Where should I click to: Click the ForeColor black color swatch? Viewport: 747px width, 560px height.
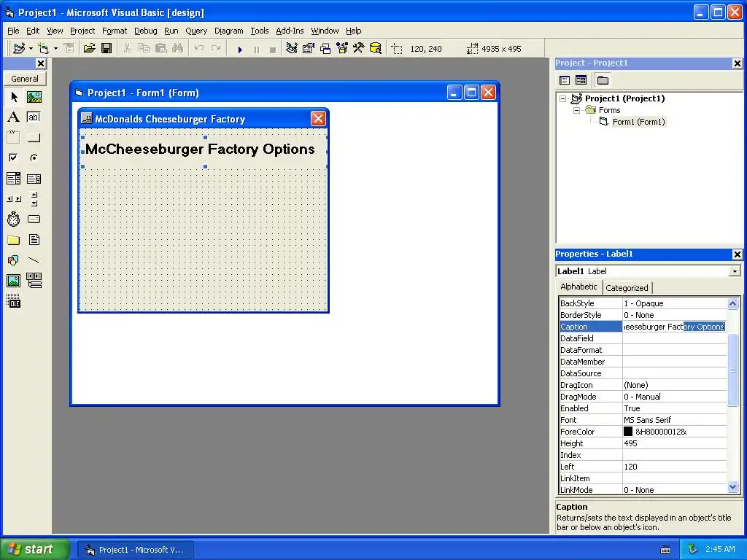pyautogui.click(x=628, y=432)
